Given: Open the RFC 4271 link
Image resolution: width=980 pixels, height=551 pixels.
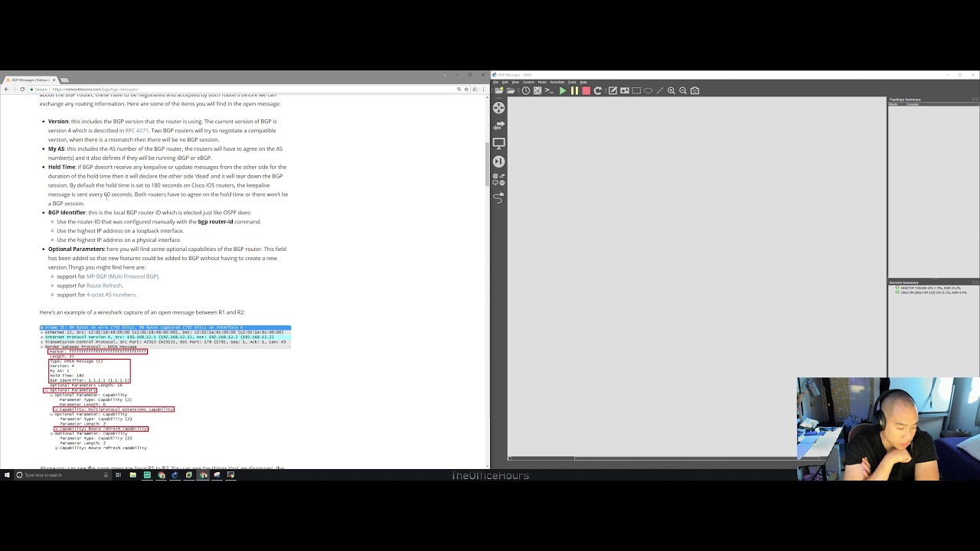Looking at the screenshot, I should 136,130.
